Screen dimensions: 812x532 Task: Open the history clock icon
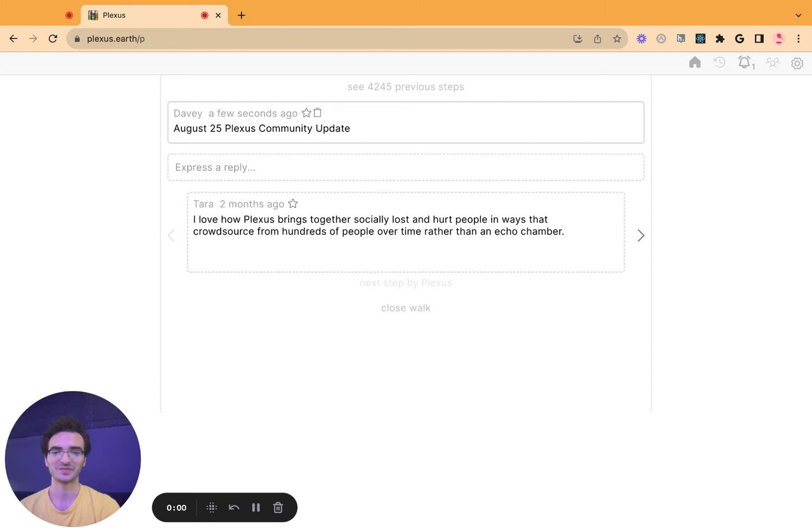click(x=719, y=62)
